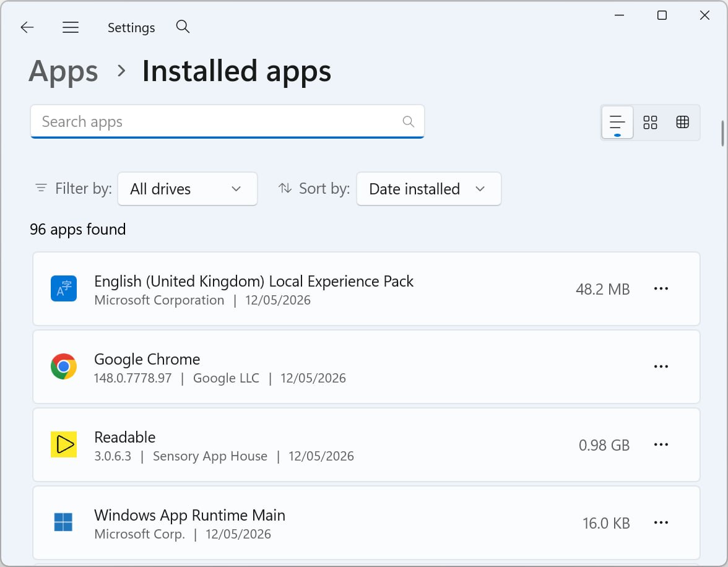Click the Installed apps breadcrumb heading
The height and width of the screenshot is (567, 728).
[x=236, y=72]
